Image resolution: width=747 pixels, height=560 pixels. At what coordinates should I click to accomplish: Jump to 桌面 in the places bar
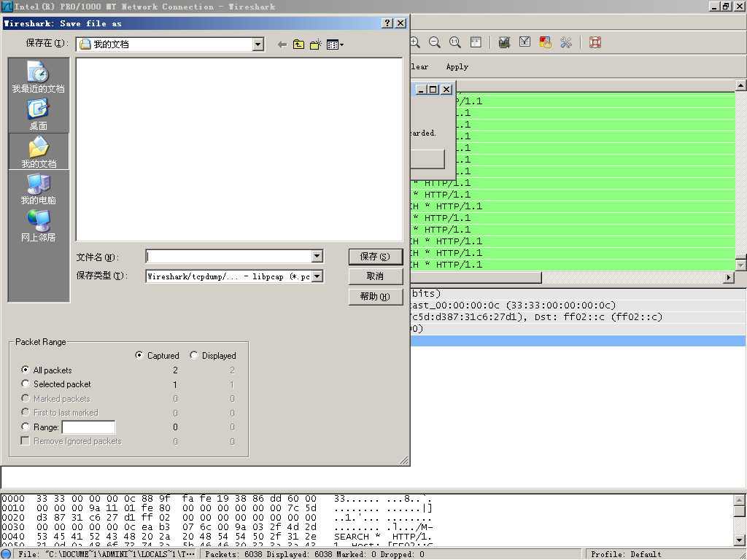click(39, 114)
